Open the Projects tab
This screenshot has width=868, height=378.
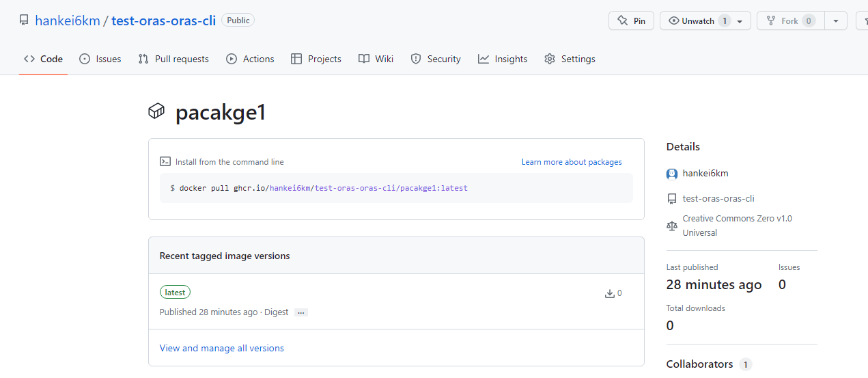316,59
